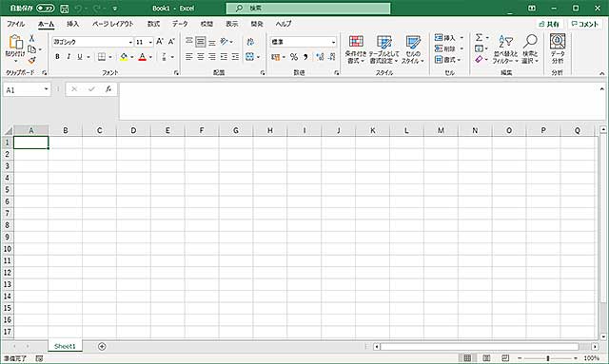
Task: Switch to the ヘルプ tab
Action: 284,24
